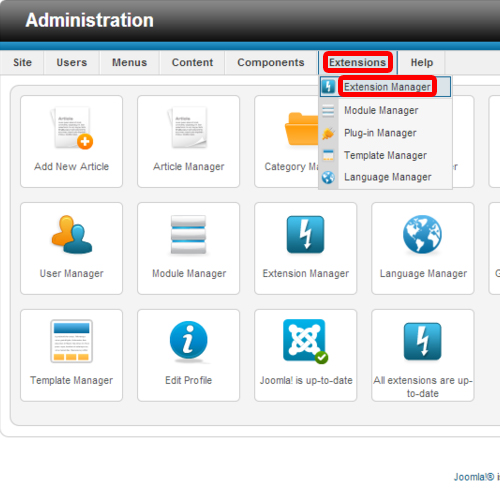Select Template Manager in the dropdown list
The image size is (500, 500).
pos(385,155)
